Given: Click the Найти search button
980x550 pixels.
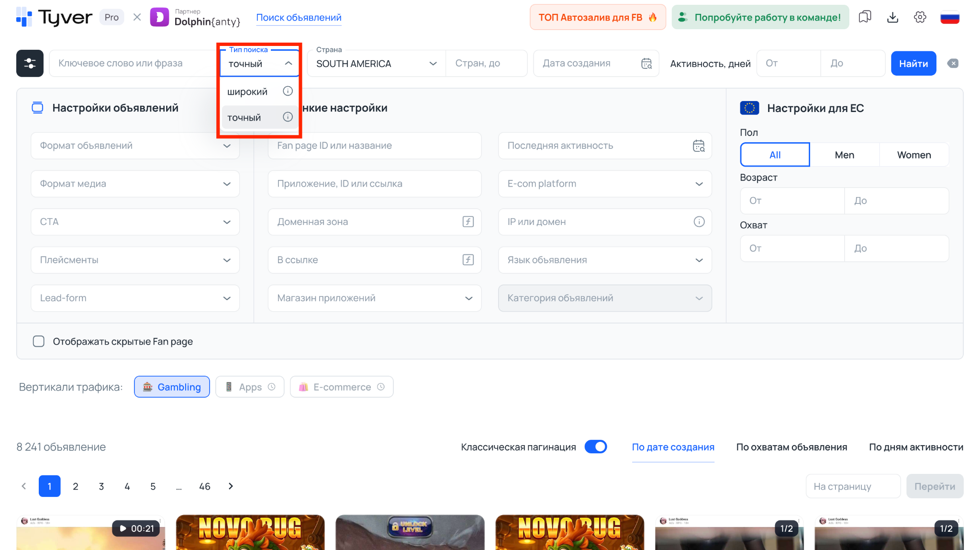Looking at the screenshot, I should tap(913, 63).
